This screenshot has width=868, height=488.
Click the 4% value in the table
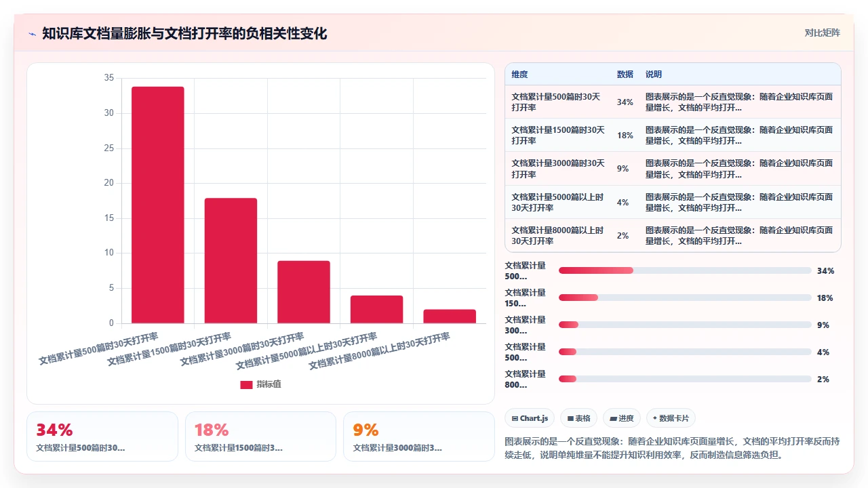tap(623, 202)
